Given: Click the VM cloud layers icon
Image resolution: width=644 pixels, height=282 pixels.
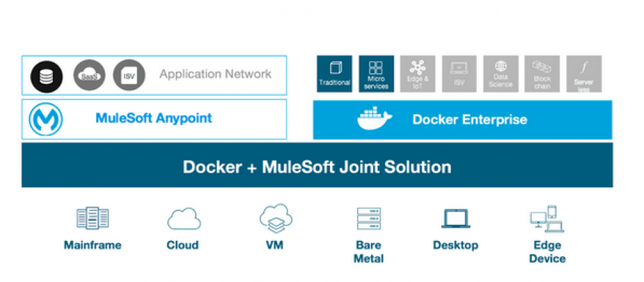Looking at the screenshot, I should tap(276, 218).
